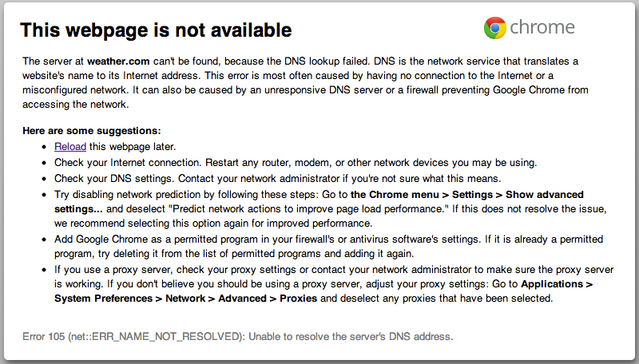Click the net::ERR_NAME_NOT_RESOLVED code text
This screenshot has height=364, width=639.
click(x=154, y=337)
